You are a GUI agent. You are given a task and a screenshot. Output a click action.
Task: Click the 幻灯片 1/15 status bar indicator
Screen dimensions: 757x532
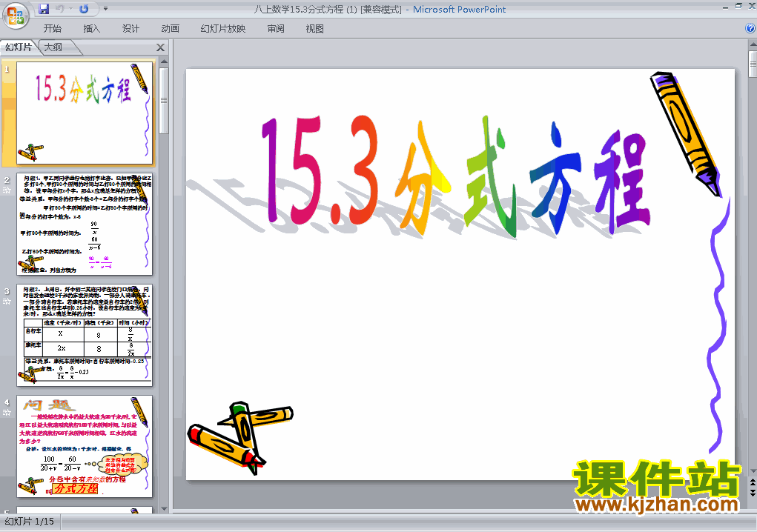click(x=30, y=522)
